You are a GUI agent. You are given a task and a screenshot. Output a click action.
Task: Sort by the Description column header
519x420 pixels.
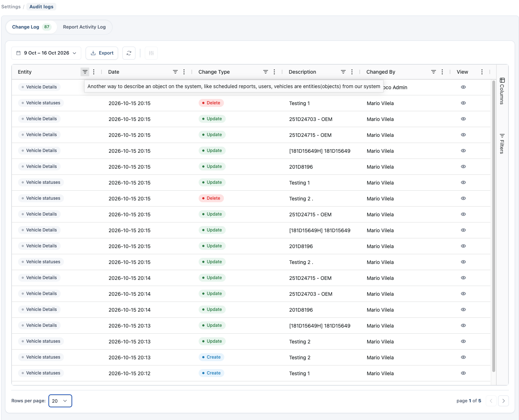302,72
